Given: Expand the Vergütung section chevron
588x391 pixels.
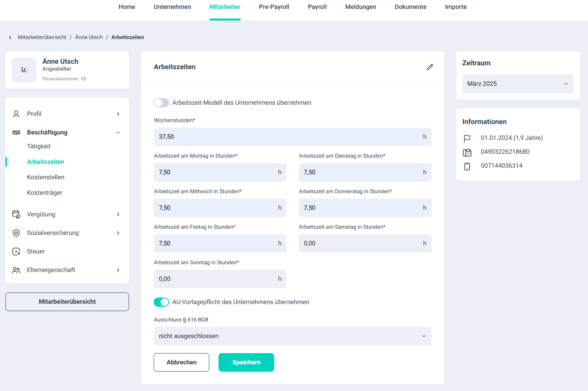Looking at the screenshot, I should pos(118,214).
